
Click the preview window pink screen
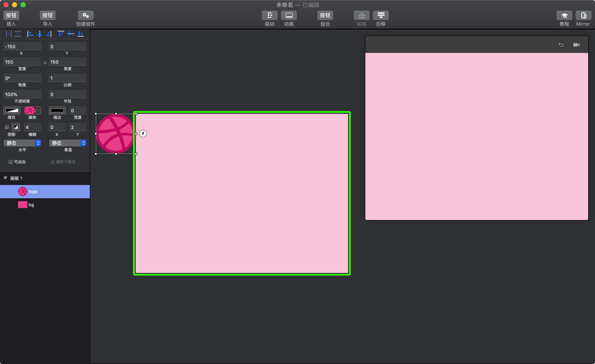[477, 136]
